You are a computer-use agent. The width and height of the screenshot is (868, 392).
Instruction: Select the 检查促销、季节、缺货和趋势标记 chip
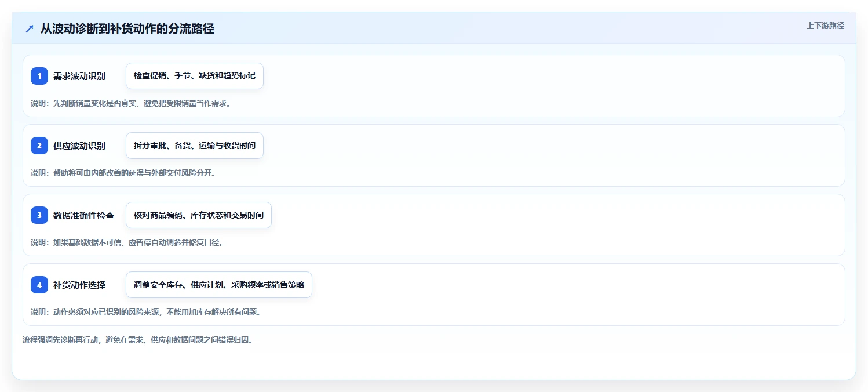click(195, 76)
